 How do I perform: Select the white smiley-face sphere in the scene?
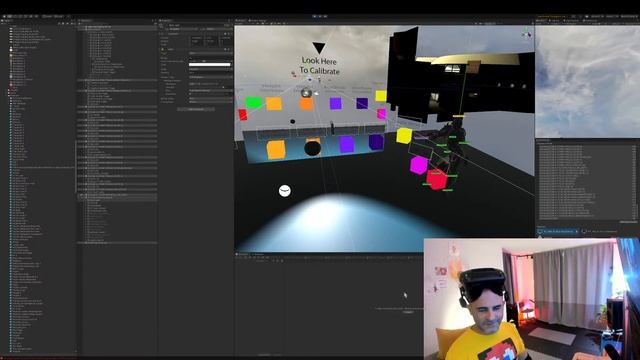point(284,191)
